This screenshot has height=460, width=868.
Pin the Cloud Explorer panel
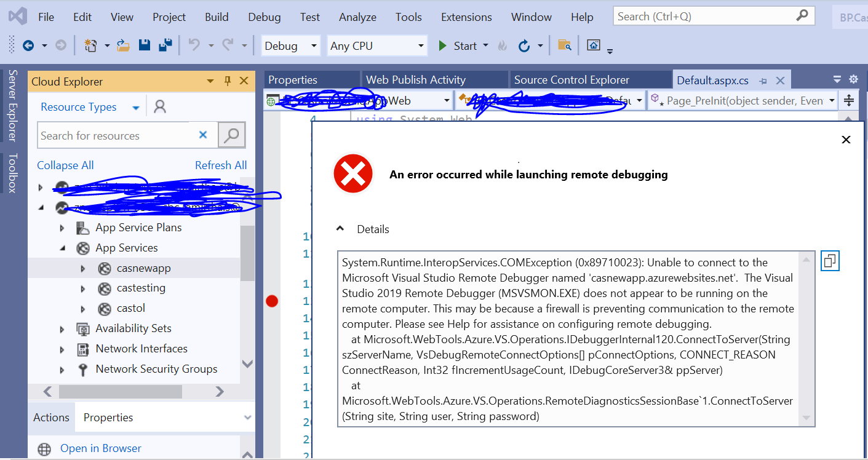tap(227, 81)
